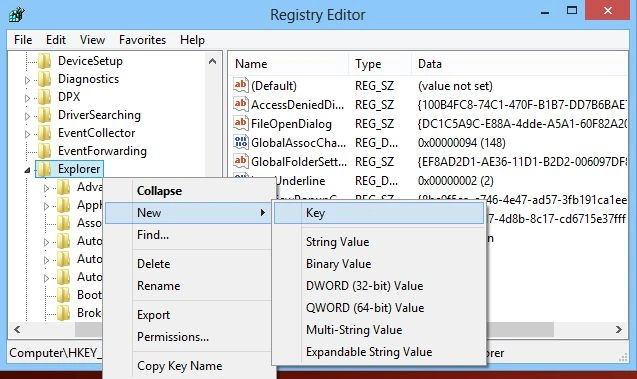
Task: Click the FileOpenDialog value icon
Action: coord(240,123)
